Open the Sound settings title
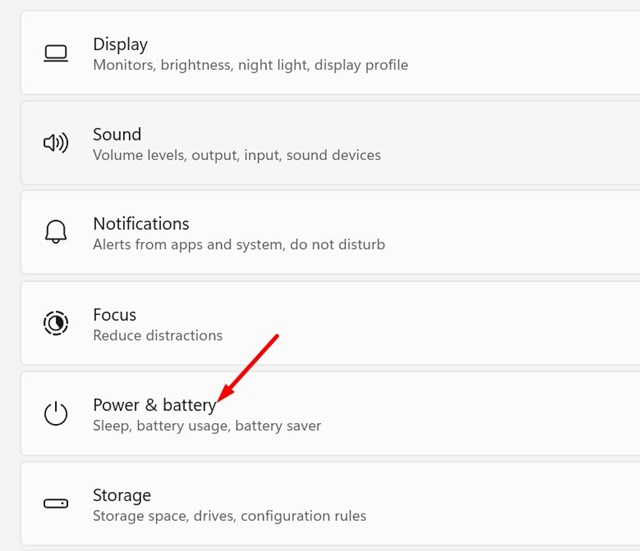The width and height of the screenshot is (640, 551). 117,134
